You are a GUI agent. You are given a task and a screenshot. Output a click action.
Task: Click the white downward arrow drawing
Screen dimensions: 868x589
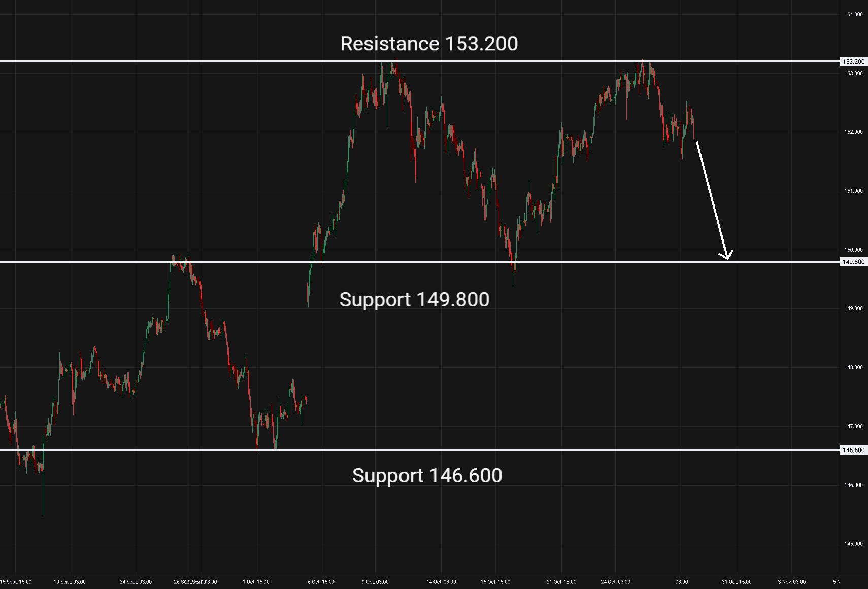pyautogui.click(x=712, y=199)
